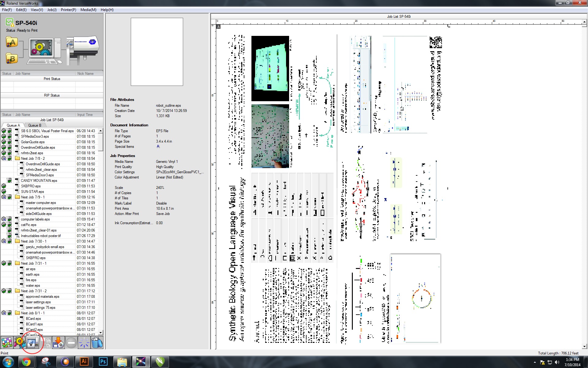588x368 pixels.
Task: Click the RIP status icon for SUN-STAR.eps
Action: coord(4,192)
